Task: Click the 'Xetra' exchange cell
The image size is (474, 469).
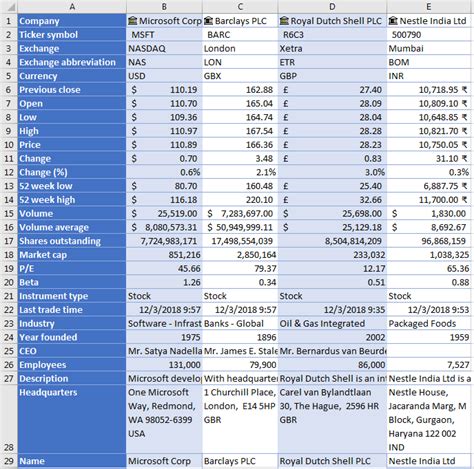Action: pyautogui.click(x=332, y=49)
